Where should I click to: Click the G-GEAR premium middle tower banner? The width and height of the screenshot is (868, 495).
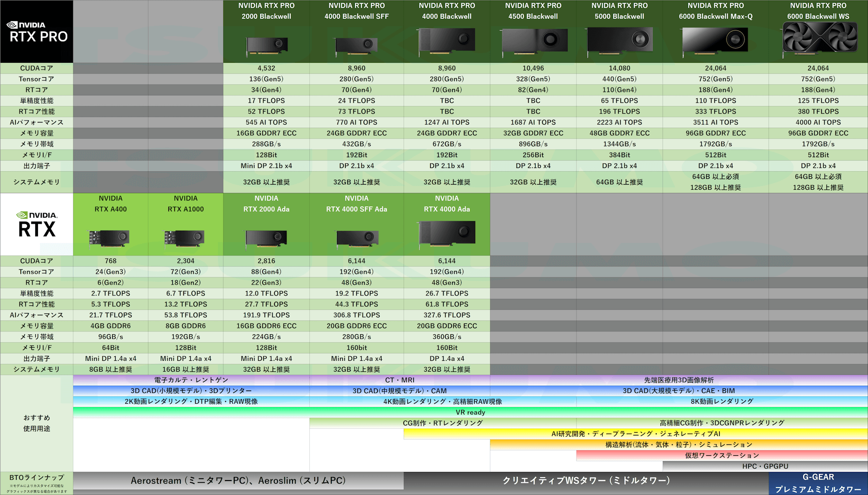pos(818,483)
